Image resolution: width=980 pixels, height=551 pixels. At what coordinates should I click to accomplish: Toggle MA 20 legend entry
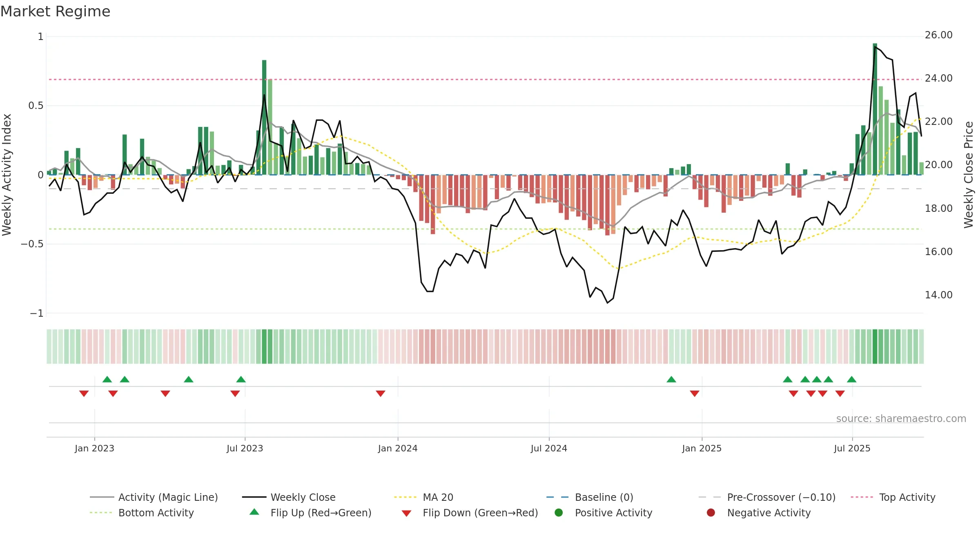pyautogui.click(x=423, y=497)
